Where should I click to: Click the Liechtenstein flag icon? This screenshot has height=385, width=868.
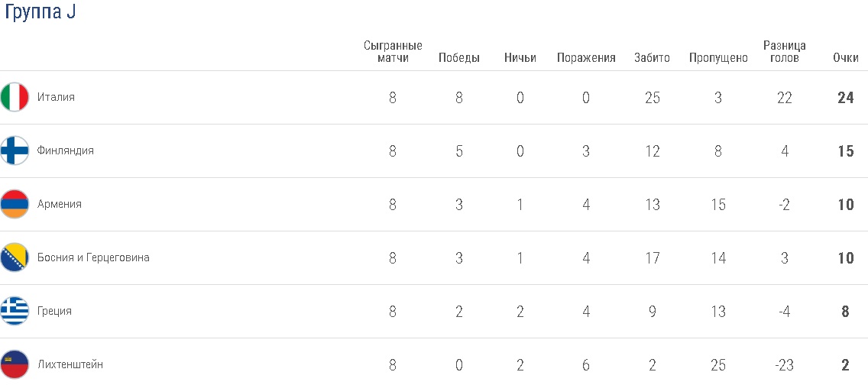pos(15,365)
